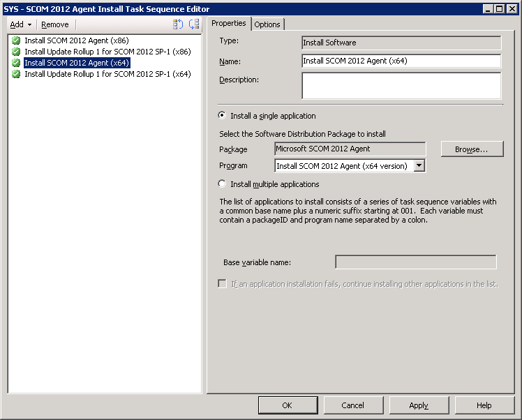Screen dimensions: 522x420
Task: Click Remove to delete selected step
Action: click(55, 24)
